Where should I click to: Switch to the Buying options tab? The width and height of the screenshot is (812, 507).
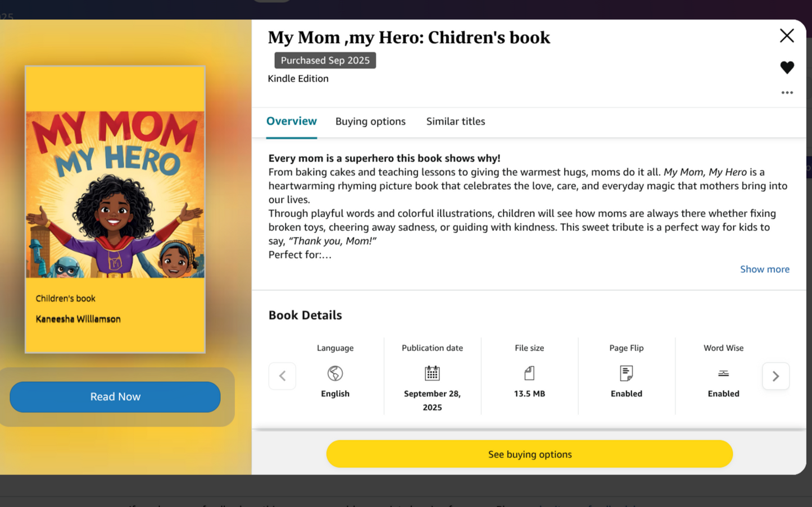coord(370,121)
